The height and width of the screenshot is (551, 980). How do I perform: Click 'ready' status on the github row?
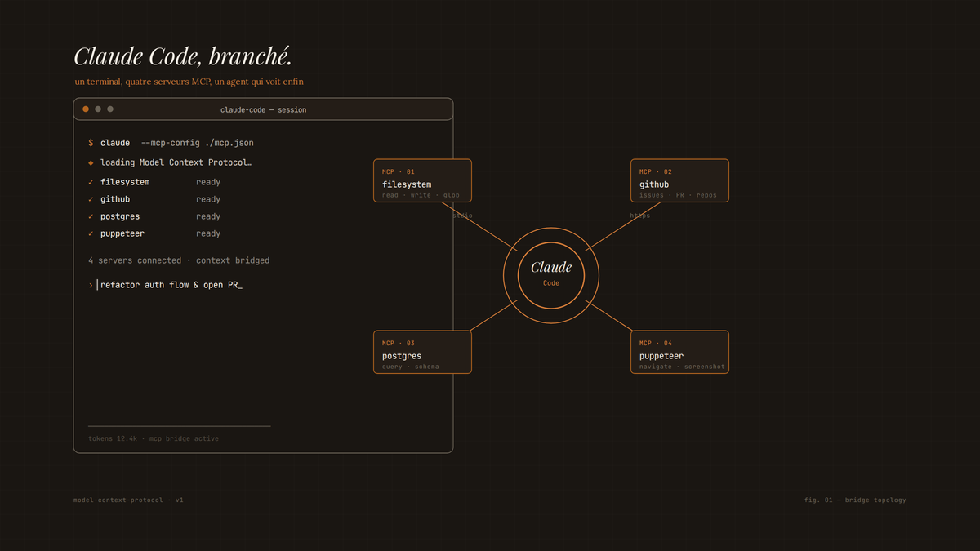[x=208, y=199]
